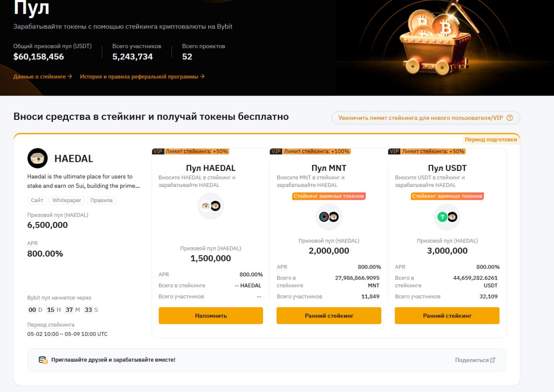Click Приглашайте друзей и зарабатывайте вместе text
This screenshot has width=554, height=392.
[x=113, y=360]
